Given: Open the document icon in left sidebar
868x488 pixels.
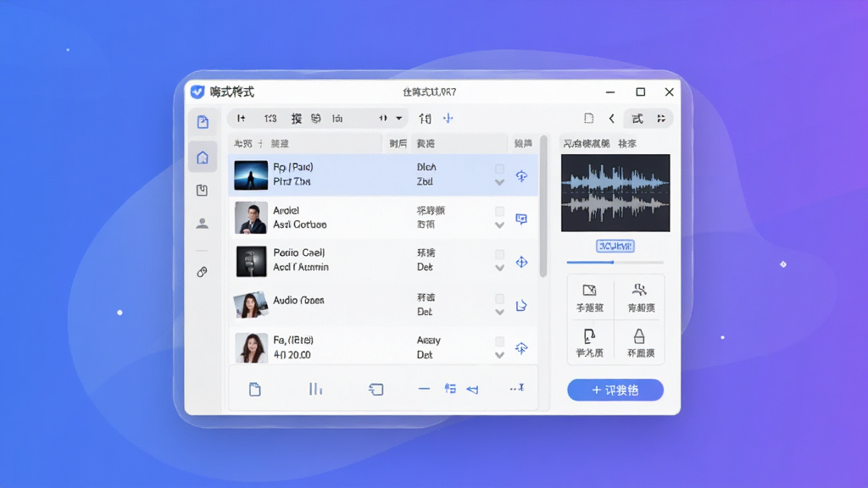Looking at the screenshot, I should coord(203,122).
